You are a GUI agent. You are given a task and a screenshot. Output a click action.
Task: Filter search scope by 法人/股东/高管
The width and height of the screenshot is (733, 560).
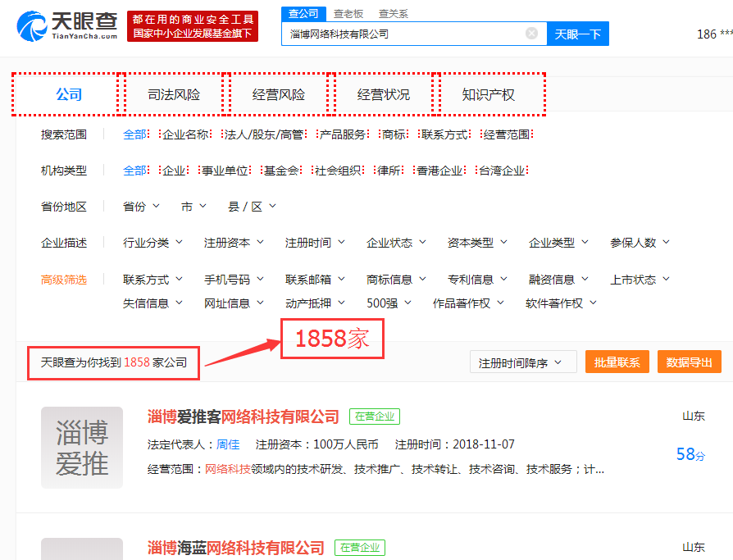264,134
